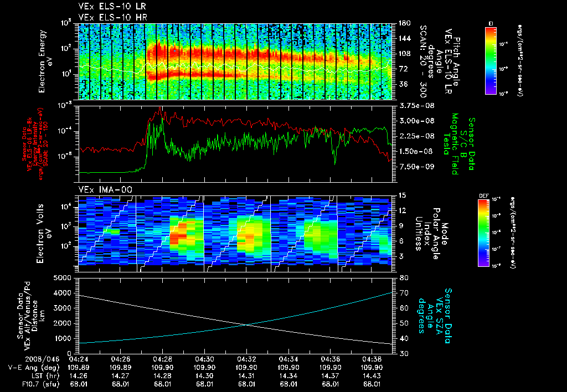Screen dimensions: 567x392
Task: Select the F10.7 (sfu) row label
Action: click(40, 384)
